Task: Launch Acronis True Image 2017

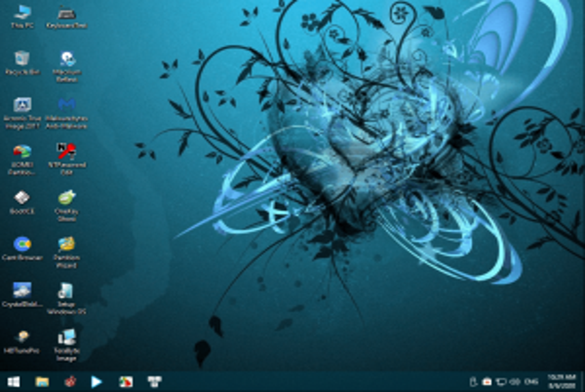Action: click(x=22, y=113)
